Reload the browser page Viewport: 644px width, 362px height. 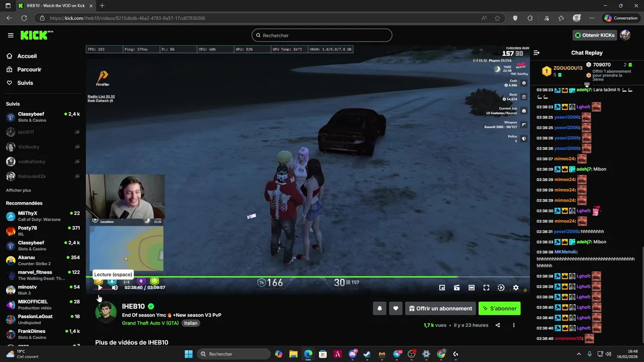pyautogui.click(x=24, y=18)
